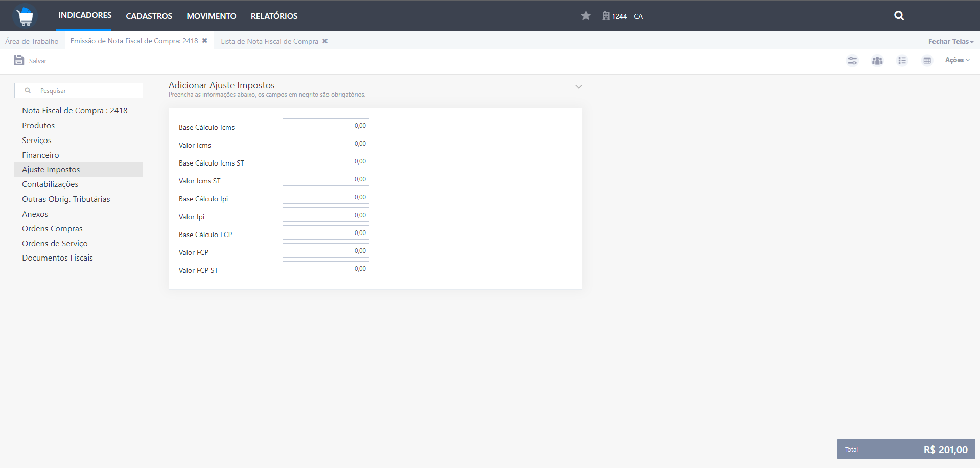Click the Base Cálculo FCP input

[326, 232]
